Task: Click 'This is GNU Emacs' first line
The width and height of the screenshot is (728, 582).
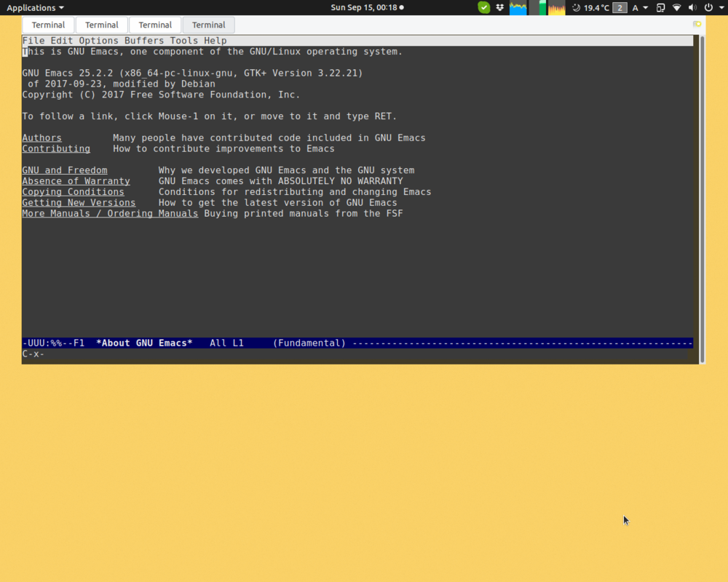Action: tap(213, 52)
